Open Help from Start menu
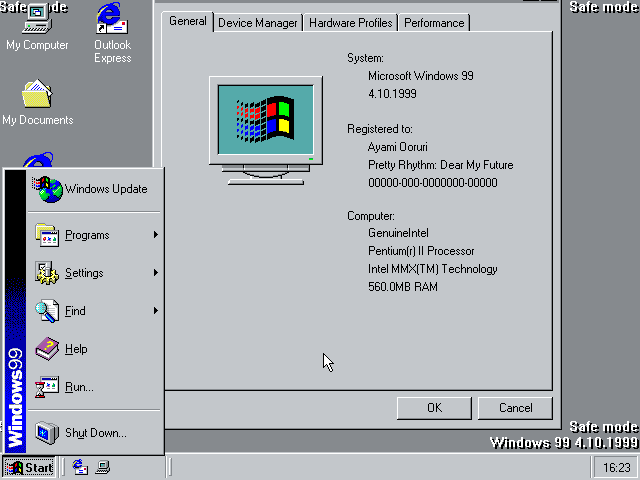 coord(94,349)
